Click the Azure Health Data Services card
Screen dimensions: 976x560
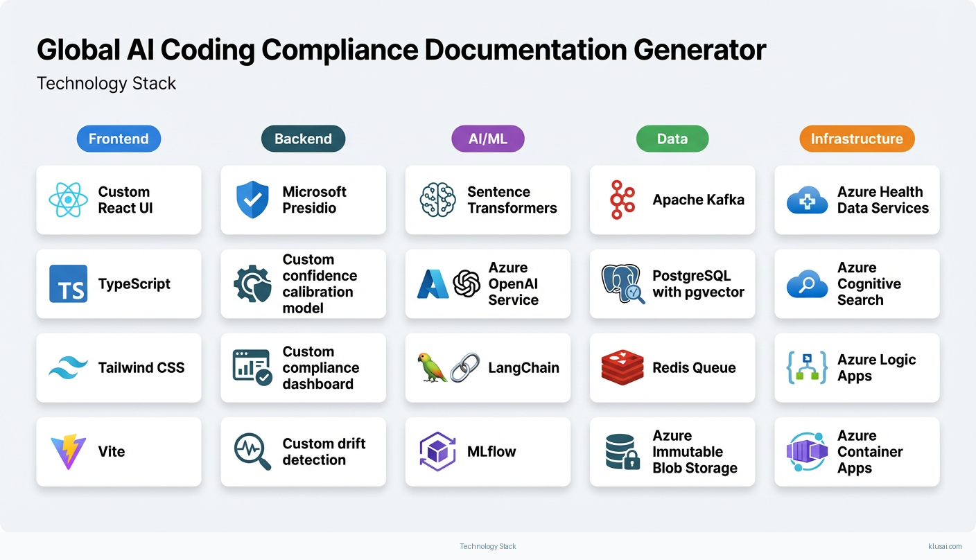857,200
